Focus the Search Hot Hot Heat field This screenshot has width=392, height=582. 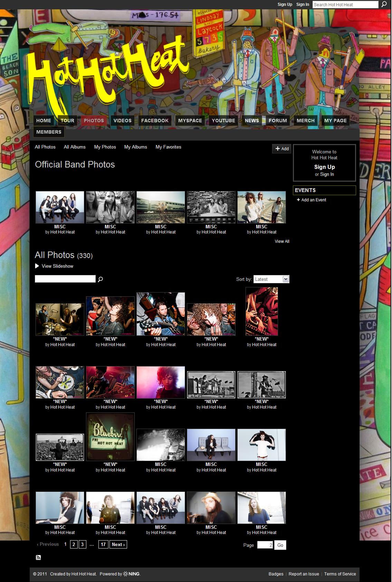click(345, 4)
